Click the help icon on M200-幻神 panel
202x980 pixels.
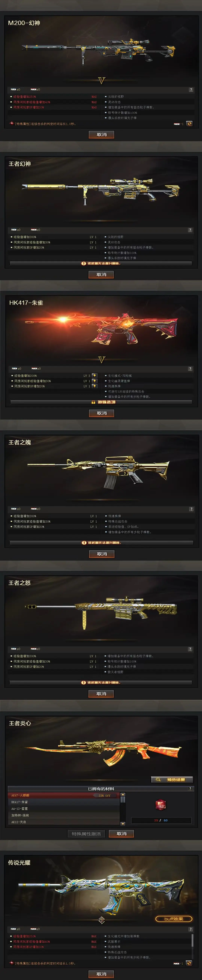pyautogui.click(x=191, y=90)
